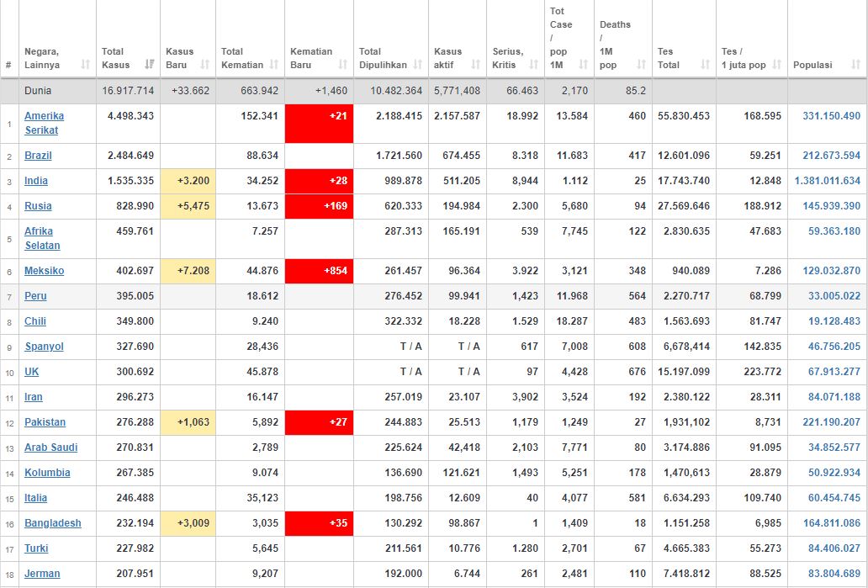Sort by Total Kematian column arrows
The width and height of the screenshot is (868, 588).
[274, 65]
